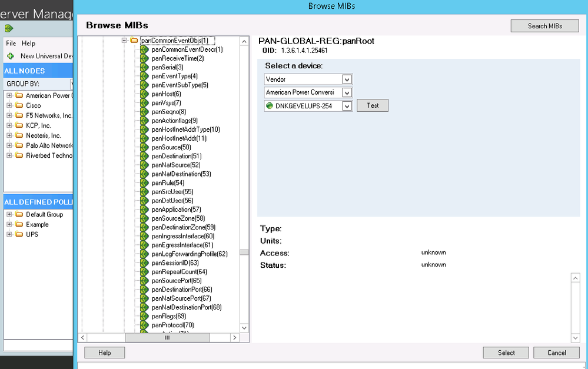
Task: Click green OID icon beside panApplication(57)
Action: (144, 210)
